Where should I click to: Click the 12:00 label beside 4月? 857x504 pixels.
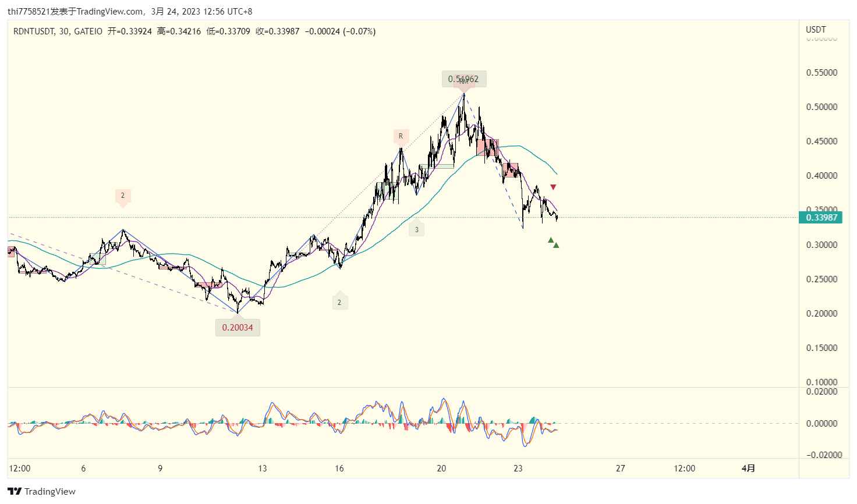pos(685,468)
